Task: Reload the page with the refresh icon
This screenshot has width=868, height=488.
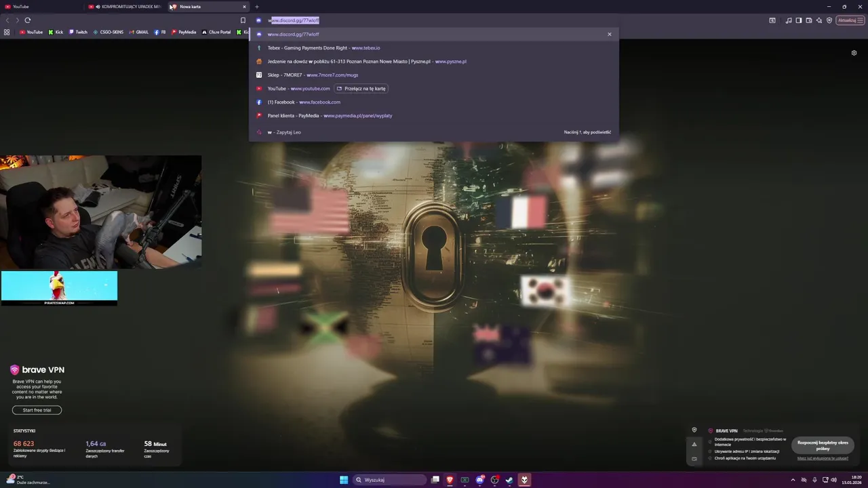Action: point(27,20)
